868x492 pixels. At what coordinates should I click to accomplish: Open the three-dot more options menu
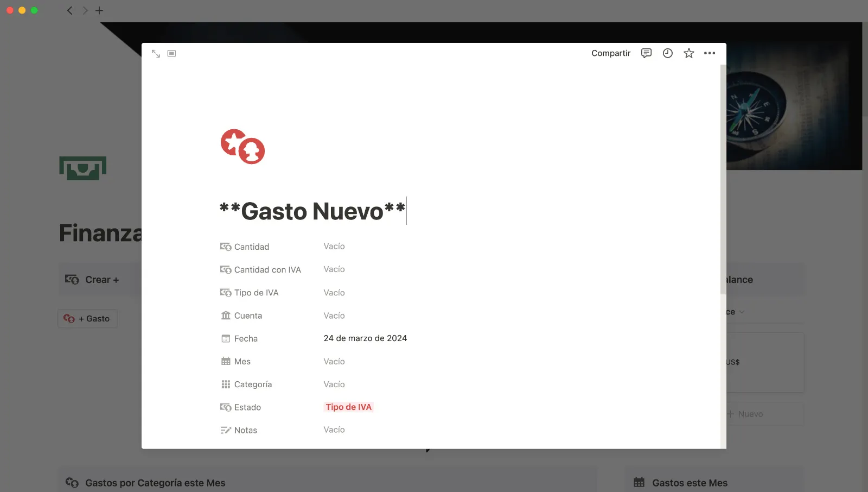pyautogui.click(x=710, y=53)
